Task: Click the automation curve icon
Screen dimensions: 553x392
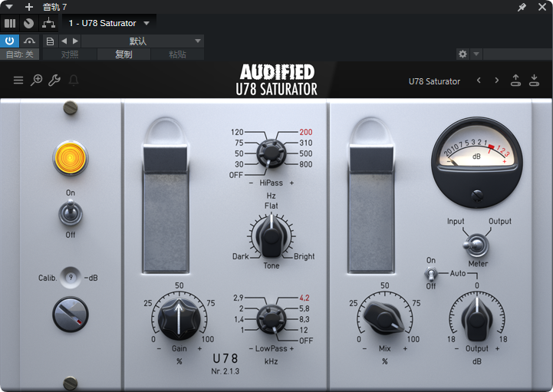Action: (x=29, y=41)
